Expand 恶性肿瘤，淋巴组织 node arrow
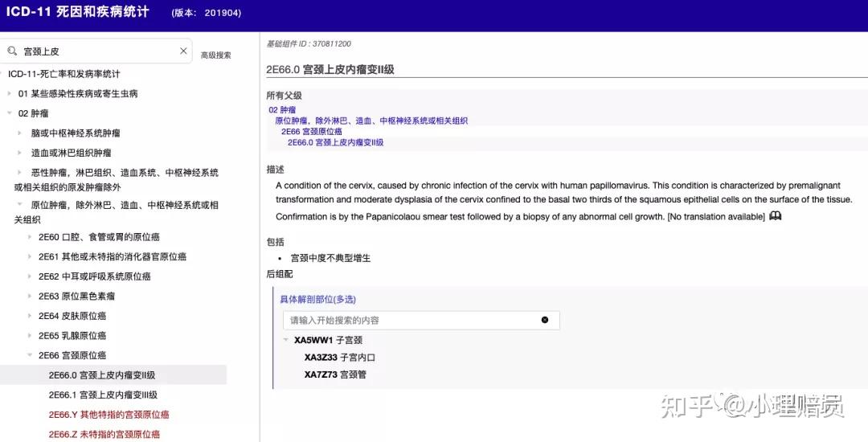Viewport: 868px width, 442px height. 19,173
